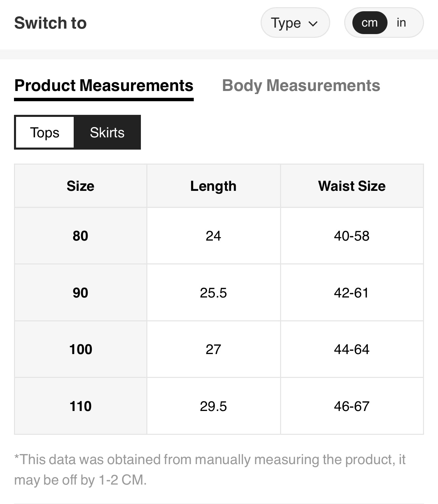Click the 44-64 waist size cell

tap(352, 349)
